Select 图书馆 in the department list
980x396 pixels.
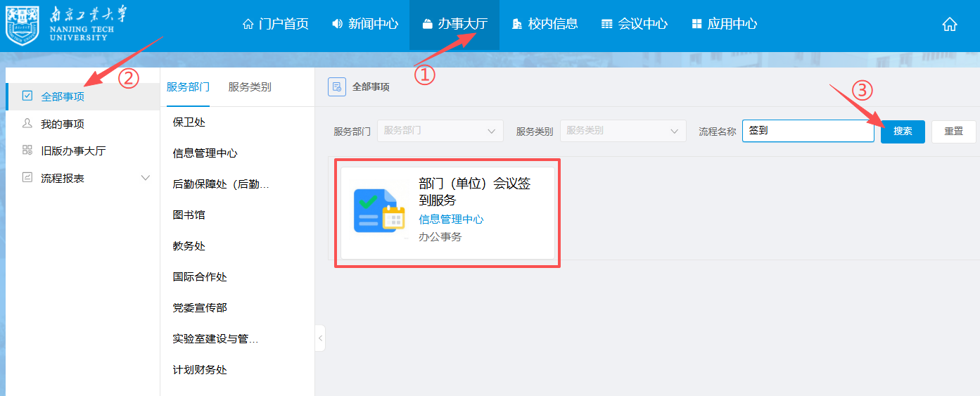point(189,215)
